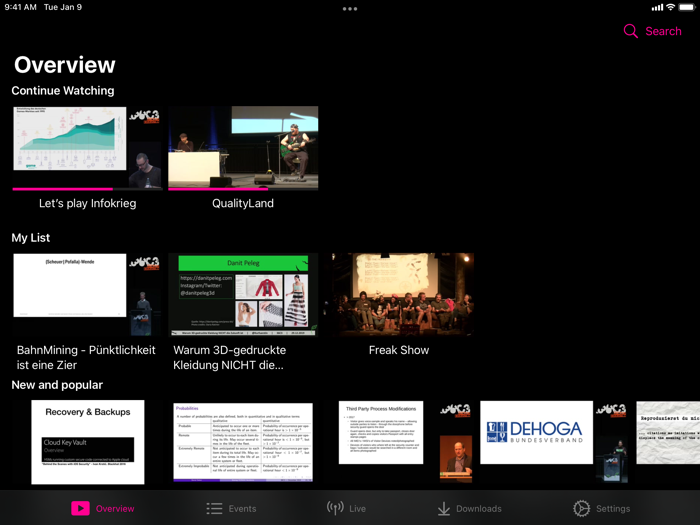Select the "Freak Show" title text
This screenshot has height=525, width=700.
point(399,350)
